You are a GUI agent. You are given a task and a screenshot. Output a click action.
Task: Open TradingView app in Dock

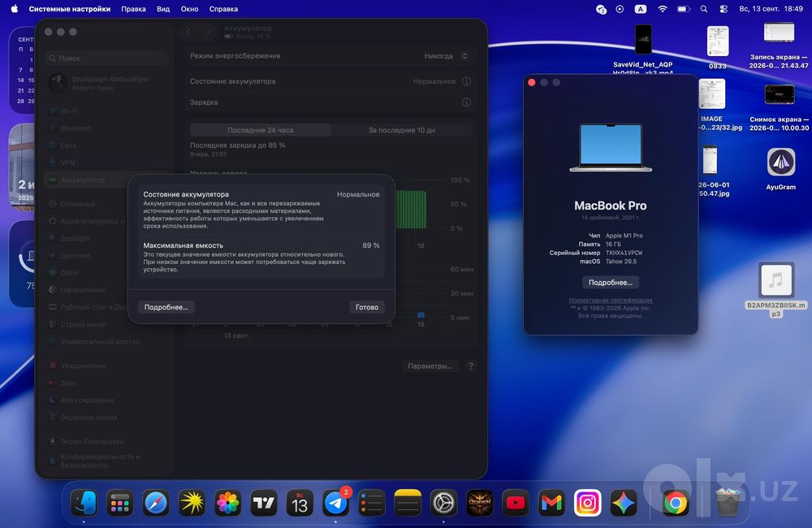point(264,503)
